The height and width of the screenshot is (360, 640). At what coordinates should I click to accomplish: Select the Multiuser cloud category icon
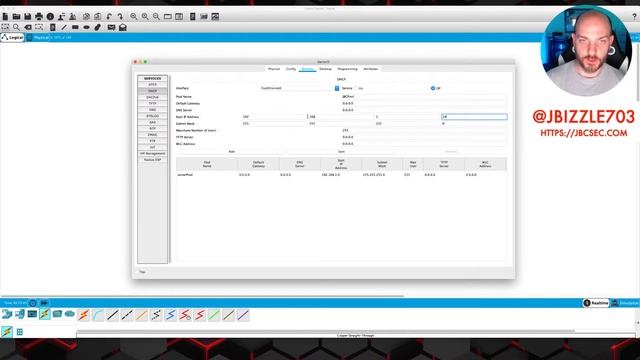pyautogui.click(x=70, y=314)
